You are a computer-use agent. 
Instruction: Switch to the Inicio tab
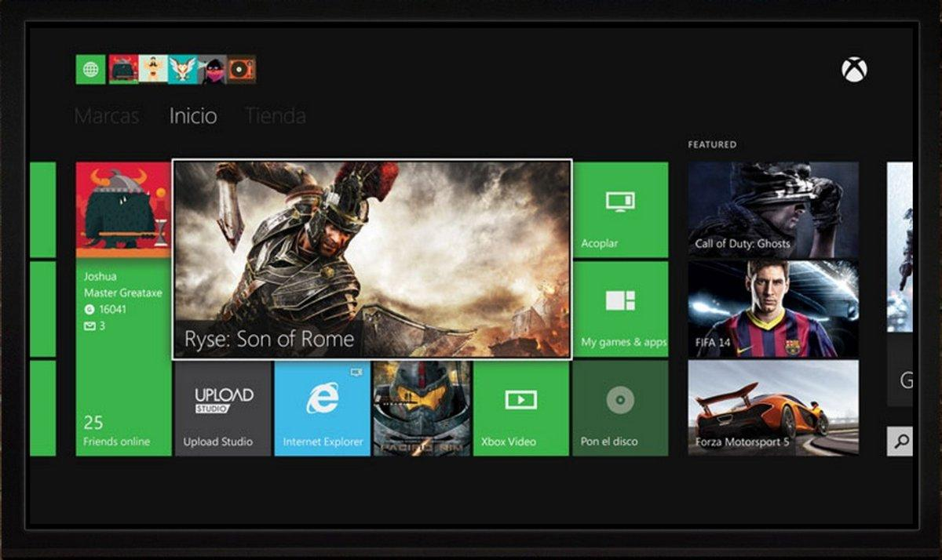[193, 116]
